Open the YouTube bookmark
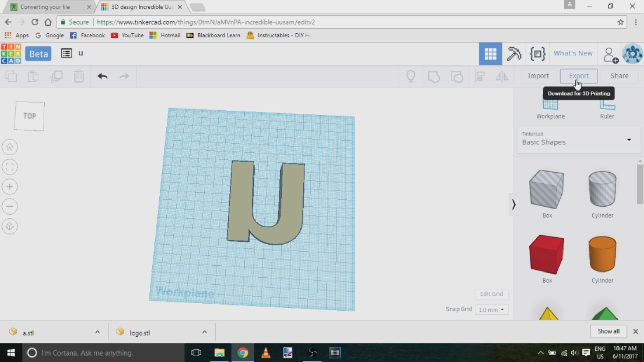 (x=127, y=35)
